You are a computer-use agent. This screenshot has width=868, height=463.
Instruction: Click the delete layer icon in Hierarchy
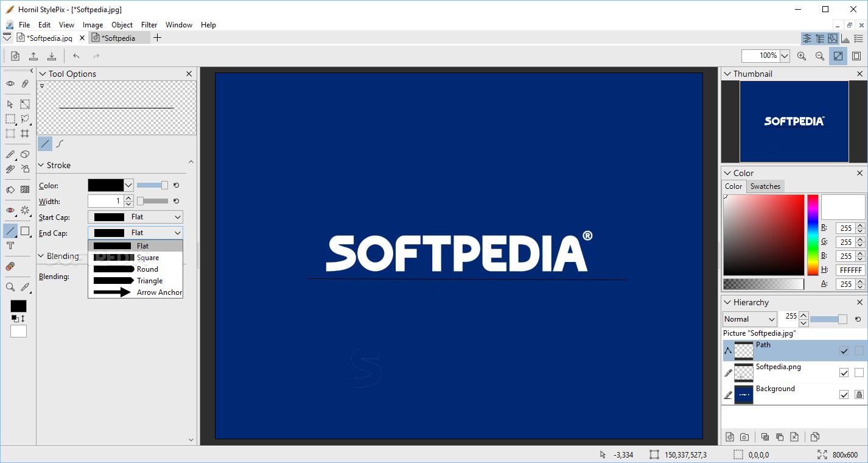pyautogui.click(x=794, y=437)
